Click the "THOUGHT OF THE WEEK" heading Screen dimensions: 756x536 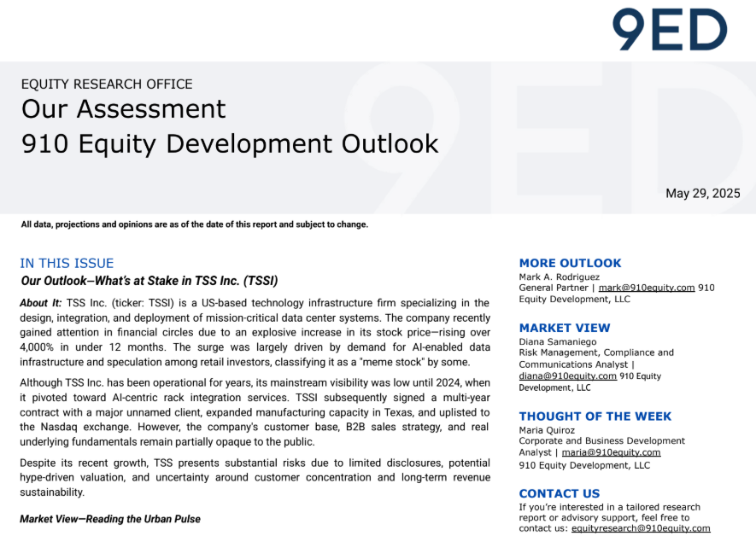click(x=595, y=417)
